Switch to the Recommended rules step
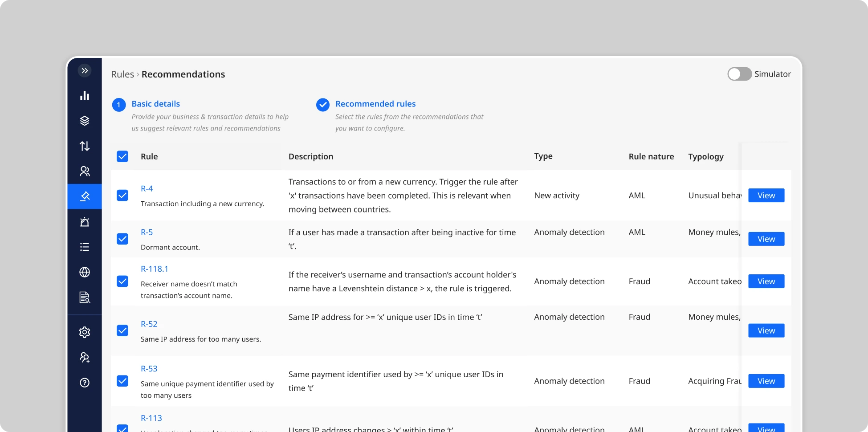This screenshot has height=432, width=868. [x=375, y=104]
